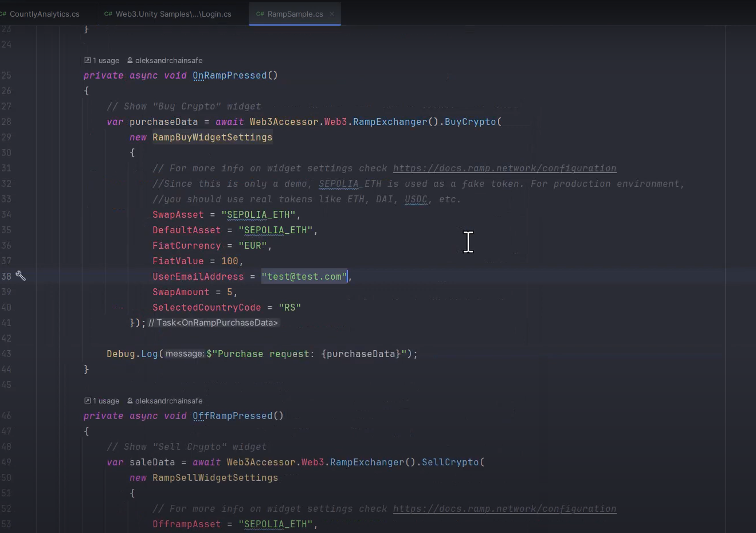Open docs.ramp.network link in OffRampPressed comment
This screenshot has width=756, height=533.
coord(504,508)
